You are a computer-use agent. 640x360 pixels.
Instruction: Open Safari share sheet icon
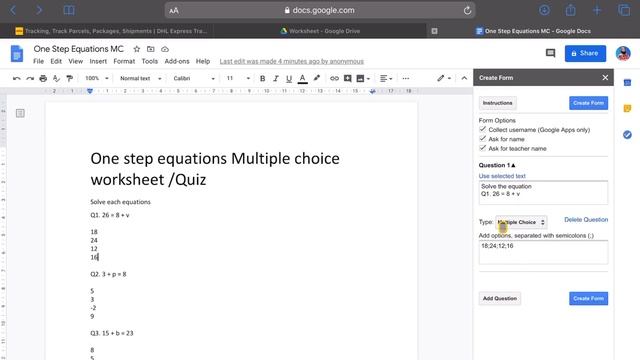571,10
